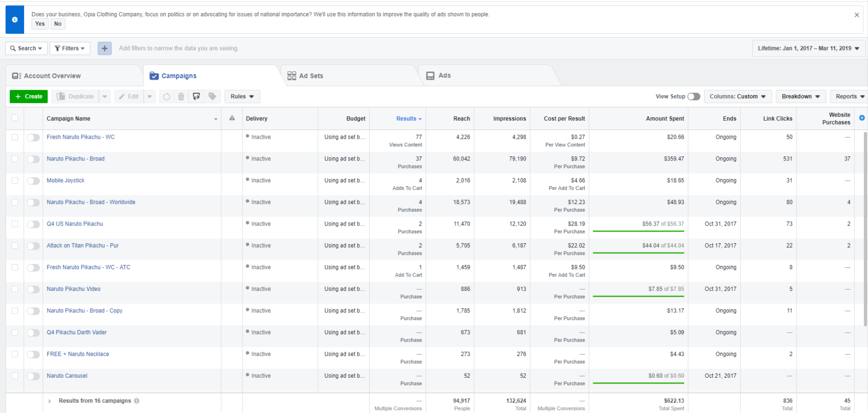The image size is (868, 413).
Task: Sort by Campaign Name column header
Action: 132,119
